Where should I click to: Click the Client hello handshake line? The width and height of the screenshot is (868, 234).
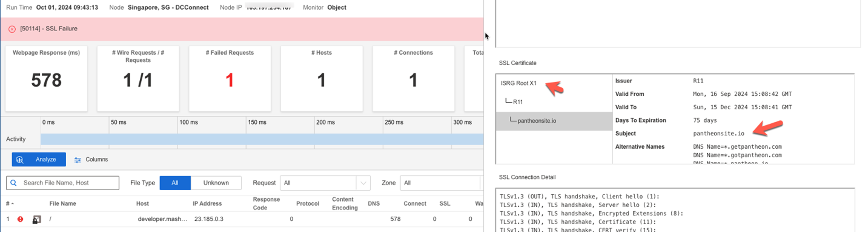click(579, 197)
